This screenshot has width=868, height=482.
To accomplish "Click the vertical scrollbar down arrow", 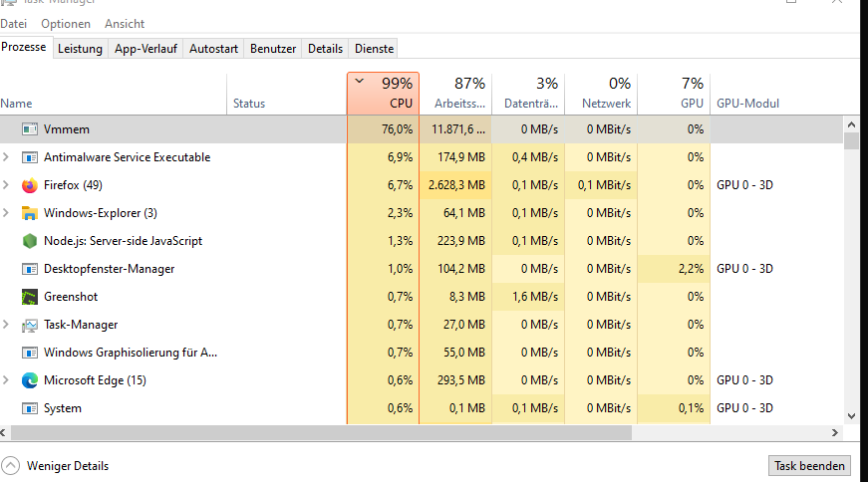I will [x=851, y=416].
